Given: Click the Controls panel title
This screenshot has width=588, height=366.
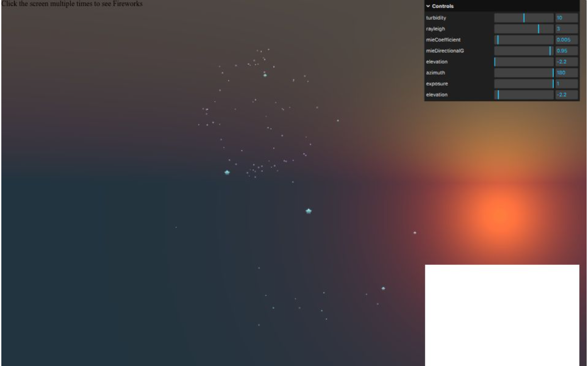Looking at the screenshot, I should (x=443, y=6).
